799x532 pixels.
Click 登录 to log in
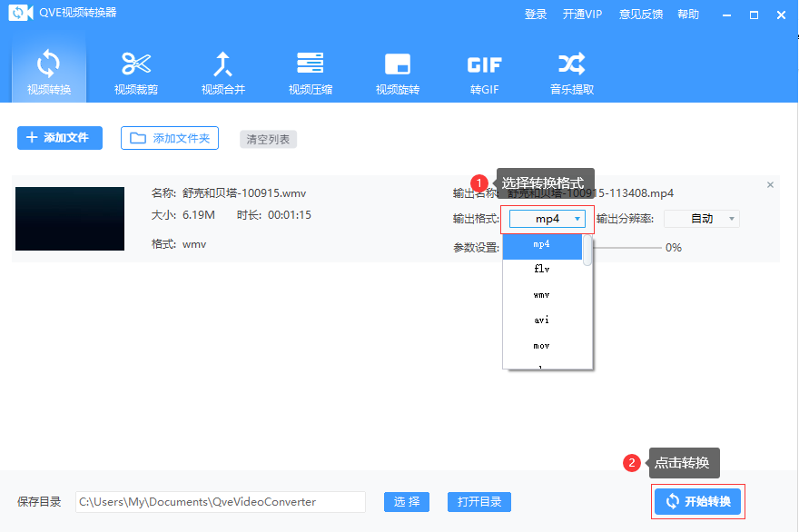tap(536, 15)
